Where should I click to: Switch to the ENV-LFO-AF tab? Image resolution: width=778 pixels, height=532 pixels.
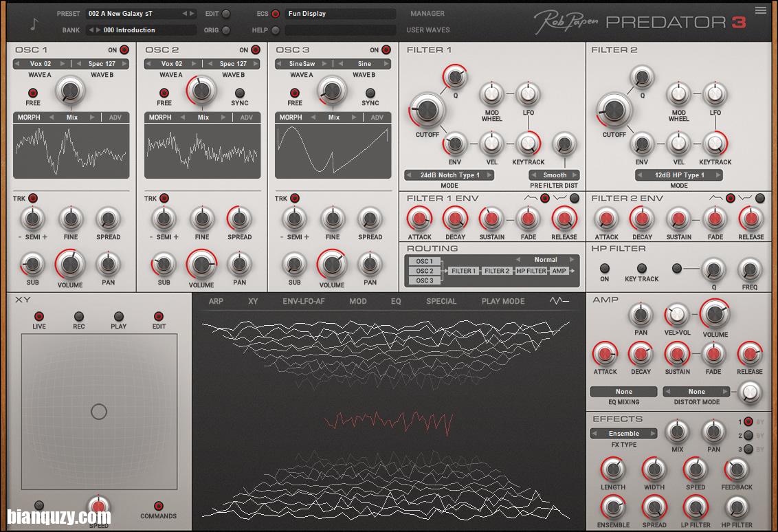click(303, 301)
